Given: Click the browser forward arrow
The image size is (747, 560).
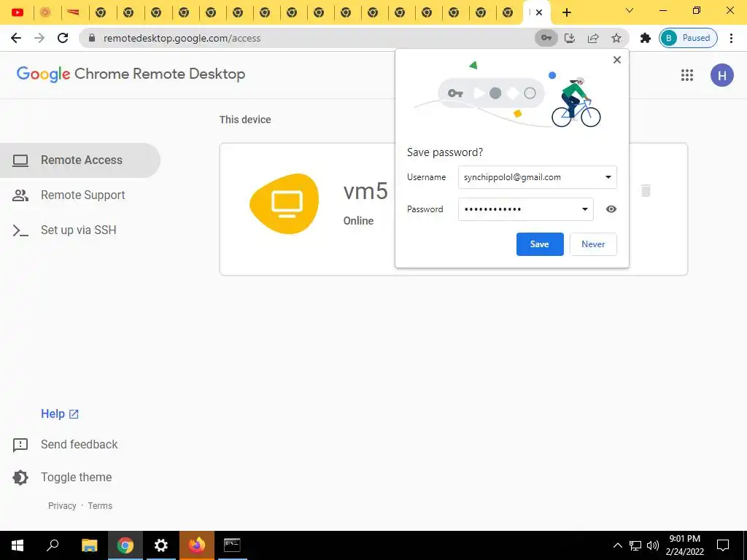Looking at the screenshot, I should tap(39, 38).
